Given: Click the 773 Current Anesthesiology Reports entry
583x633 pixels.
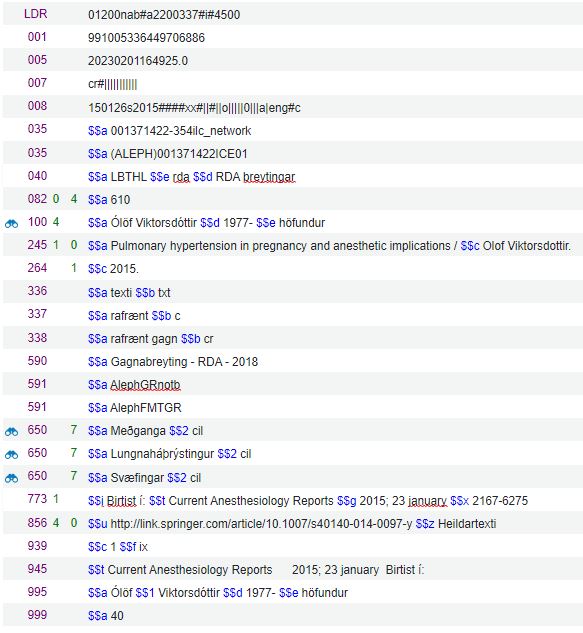Looking at the screenshot, I should (x=251, y=501).
